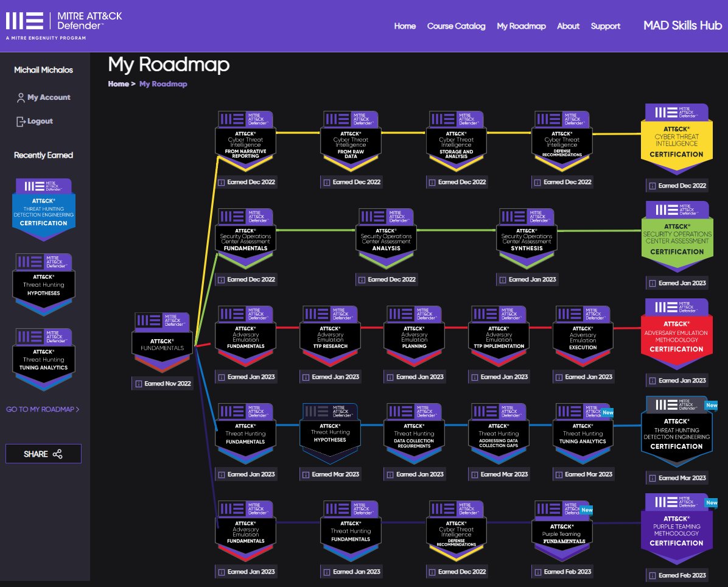Select Threat Hunting Data Collection Requirements badge
The width and height of the screenshot is (728, 587).
[414, 434]
